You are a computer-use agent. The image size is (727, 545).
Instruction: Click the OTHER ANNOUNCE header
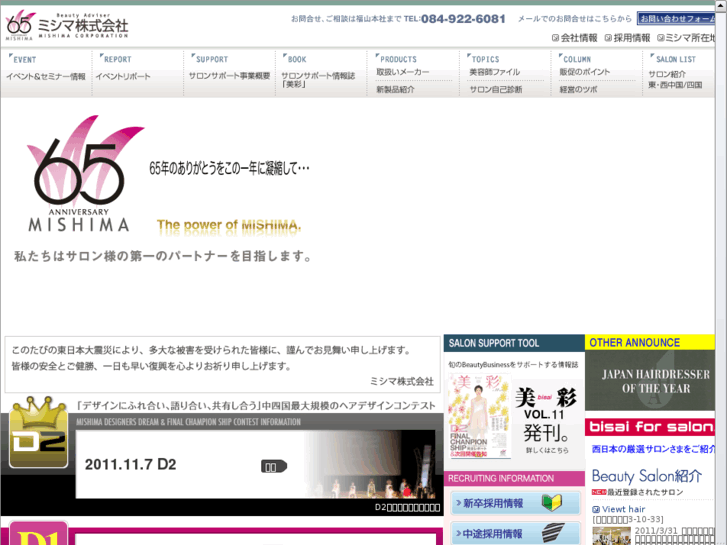click(x=650, y=342)
